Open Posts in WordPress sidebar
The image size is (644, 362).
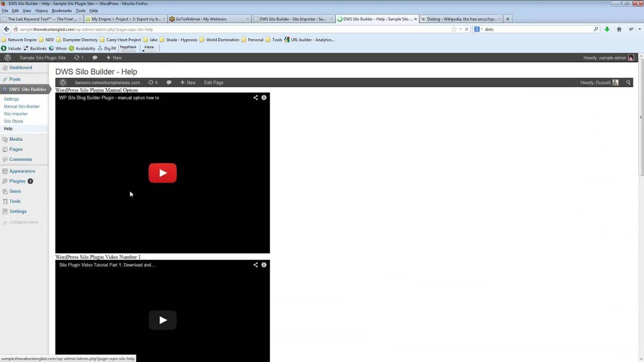pyautogui.click(x=15, y=79)
